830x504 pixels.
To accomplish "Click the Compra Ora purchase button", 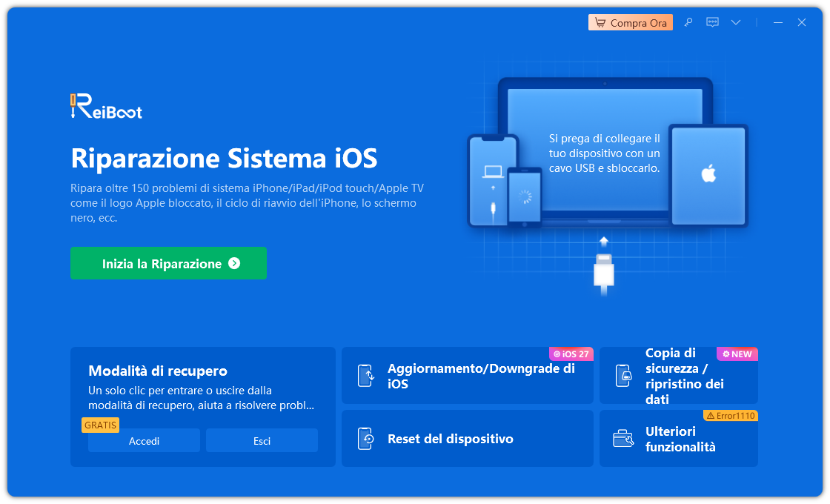I will pos(631,22).
